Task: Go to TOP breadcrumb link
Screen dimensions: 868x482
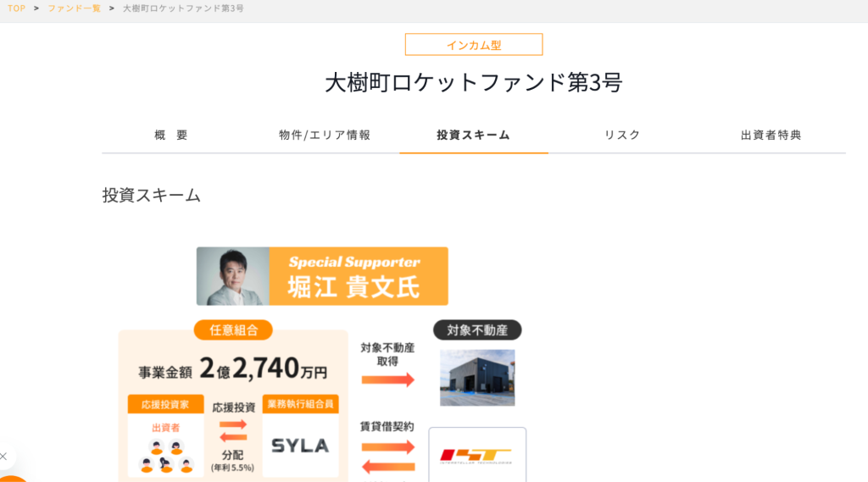Action: (17, 8)
